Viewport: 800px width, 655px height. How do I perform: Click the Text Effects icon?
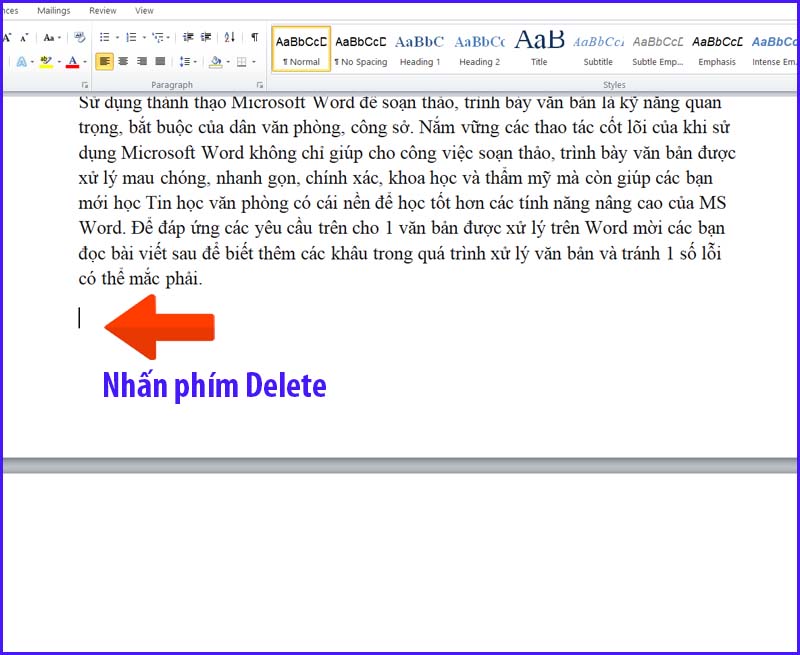(21, 62)
